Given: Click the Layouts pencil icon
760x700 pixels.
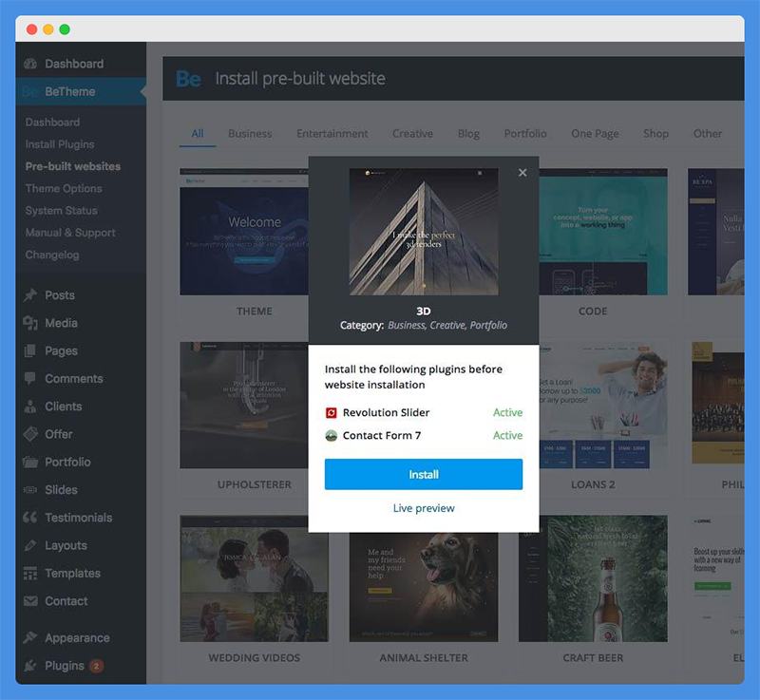Looking at the screenshot, I should [30, 545].
